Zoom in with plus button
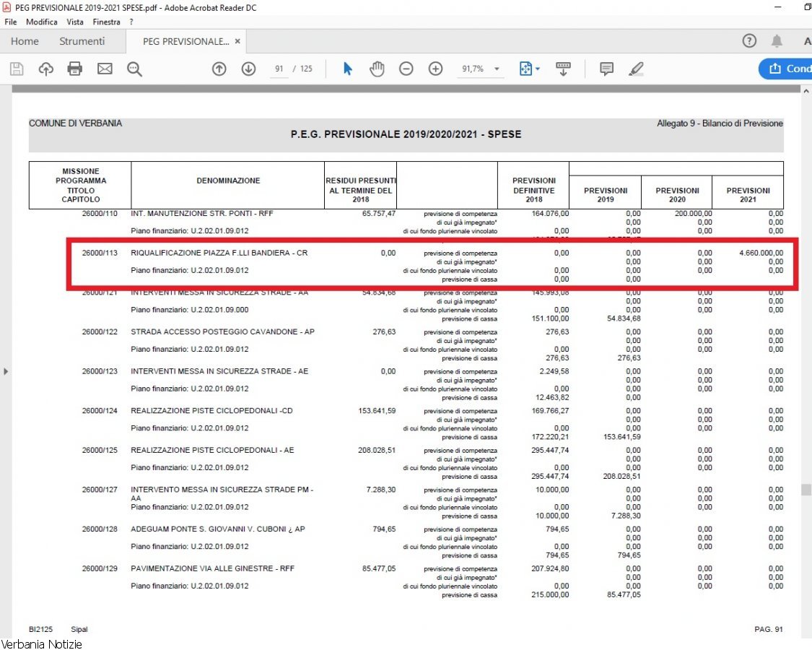The image size is (812, 650). 435,69
